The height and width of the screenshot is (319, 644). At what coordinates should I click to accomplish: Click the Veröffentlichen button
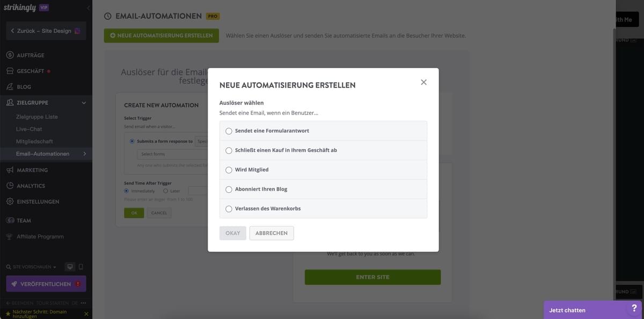click(x=46, y=283)
